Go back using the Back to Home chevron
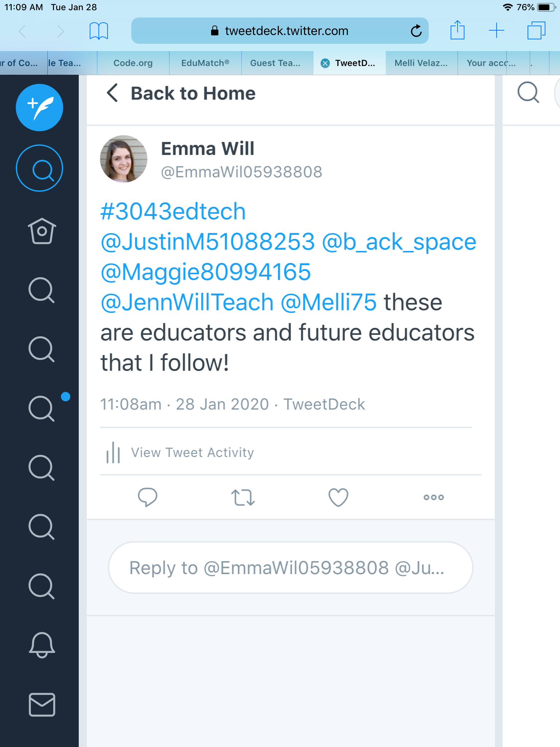This screenshot has height=747, width=560. click(112, 93)
